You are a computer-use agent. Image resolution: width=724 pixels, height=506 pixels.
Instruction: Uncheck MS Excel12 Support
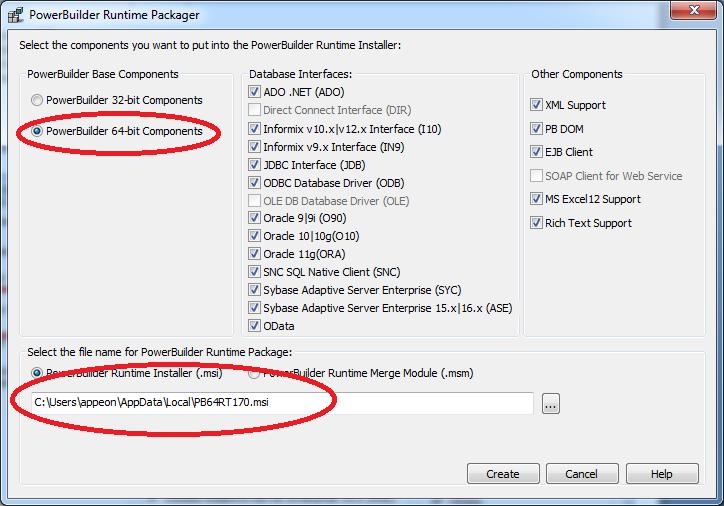coord(537,199)
